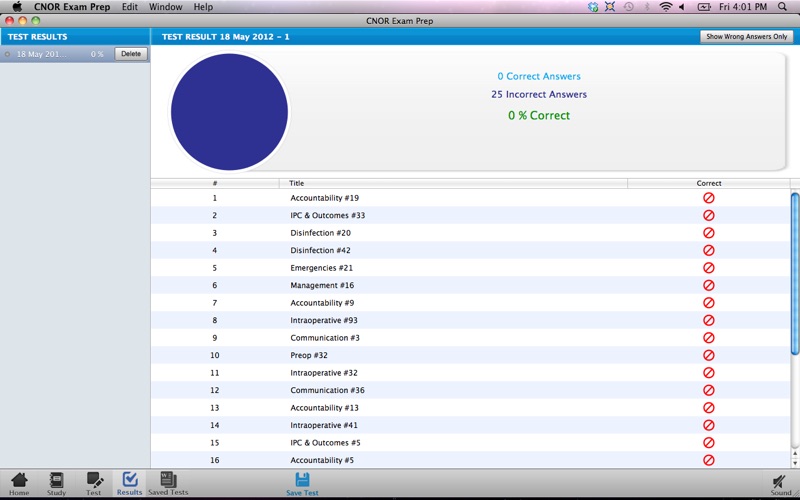This screenshot has width=800, height=500.
Task: Open Saved Tests section
Action: [168, 484]
